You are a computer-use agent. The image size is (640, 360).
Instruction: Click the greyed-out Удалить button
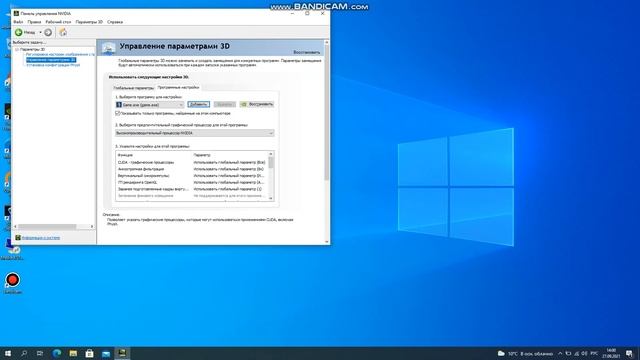tap(224, 104)
